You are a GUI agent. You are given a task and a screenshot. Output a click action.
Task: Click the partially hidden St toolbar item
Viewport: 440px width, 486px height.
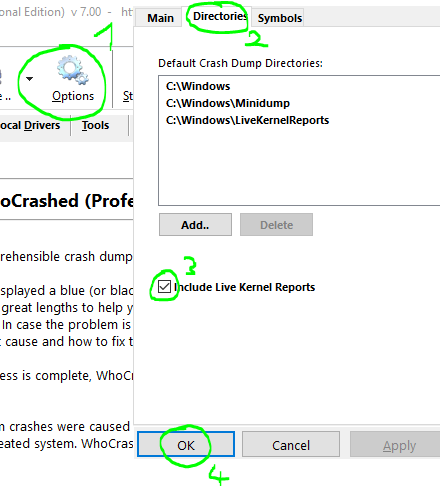click(x=128, y=96)
